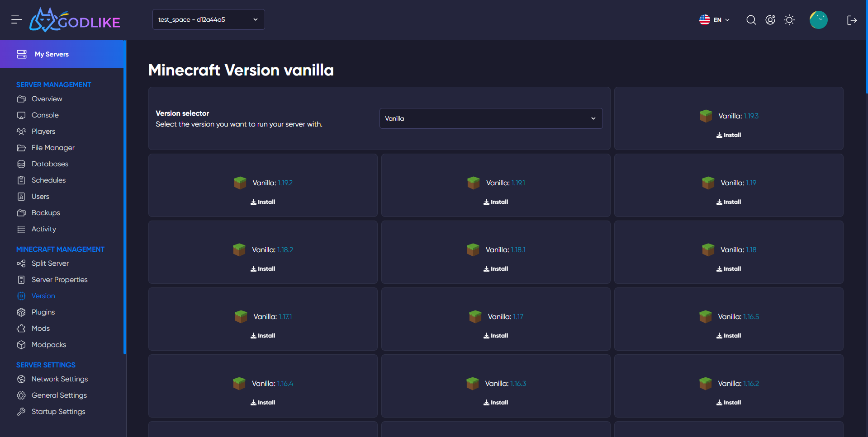
Task: Click the MINECRAFT MANAGEMENT section heading
Action: click(x=60, y=249)
